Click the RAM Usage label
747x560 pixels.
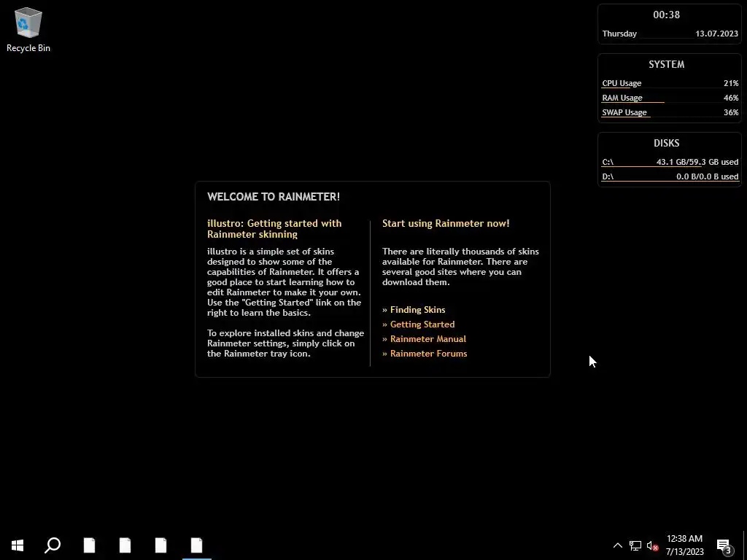[x=622, y=98]
